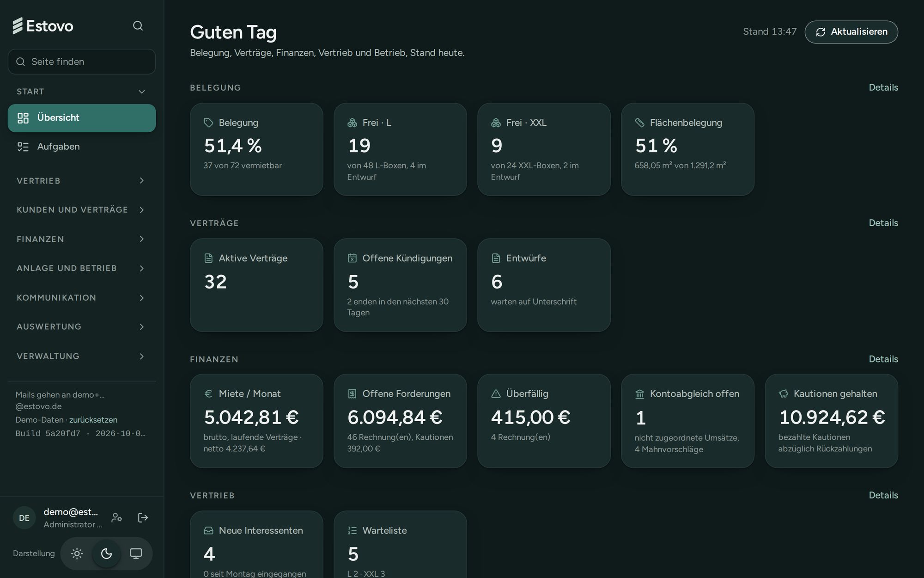Click the document icon on Aktive Verträge card

208,258
